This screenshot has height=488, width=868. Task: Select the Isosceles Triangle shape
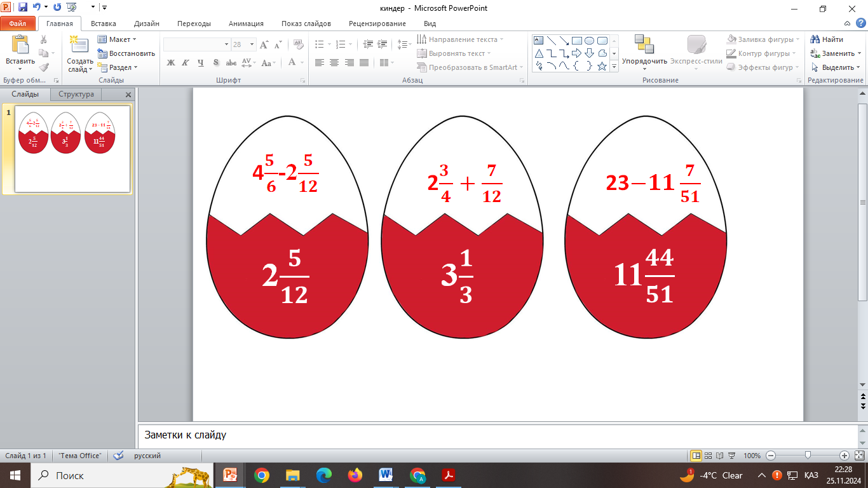pyautogui.click(x=539, y=53)
